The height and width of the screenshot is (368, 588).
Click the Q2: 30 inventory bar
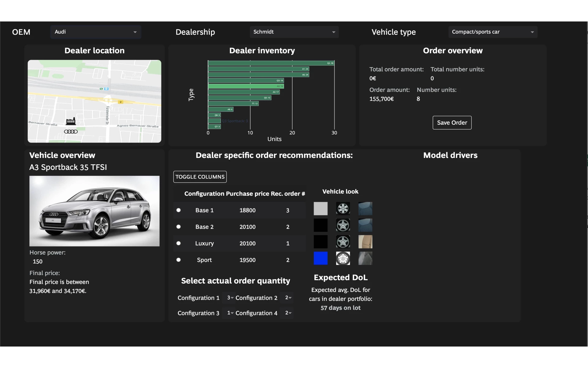[x=271, y=63]
